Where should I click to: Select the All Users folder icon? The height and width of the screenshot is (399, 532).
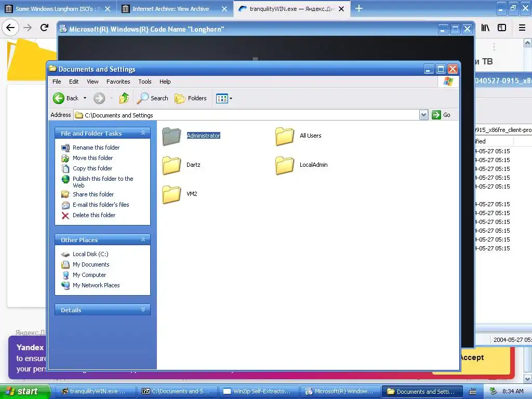285,136
